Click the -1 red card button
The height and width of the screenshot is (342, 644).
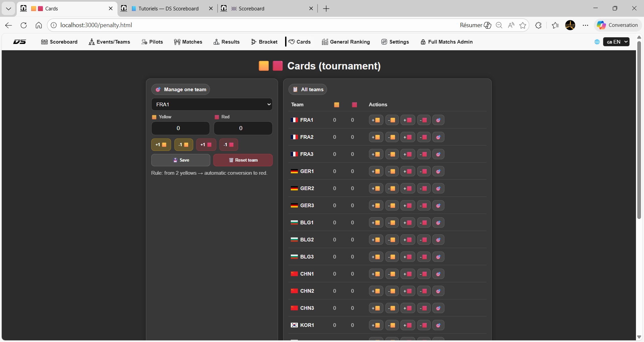click(x=228, y=145)
